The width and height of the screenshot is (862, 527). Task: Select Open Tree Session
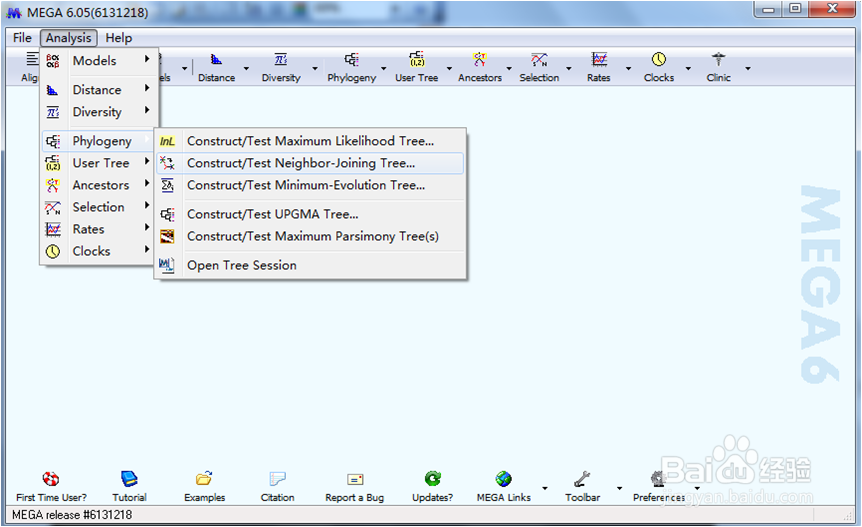310,265
